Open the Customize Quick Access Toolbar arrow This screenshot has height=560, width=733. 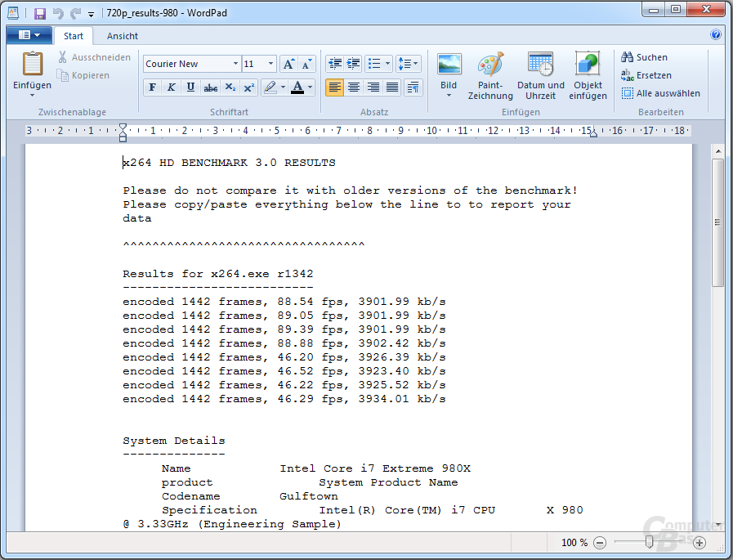click(92, 14)
